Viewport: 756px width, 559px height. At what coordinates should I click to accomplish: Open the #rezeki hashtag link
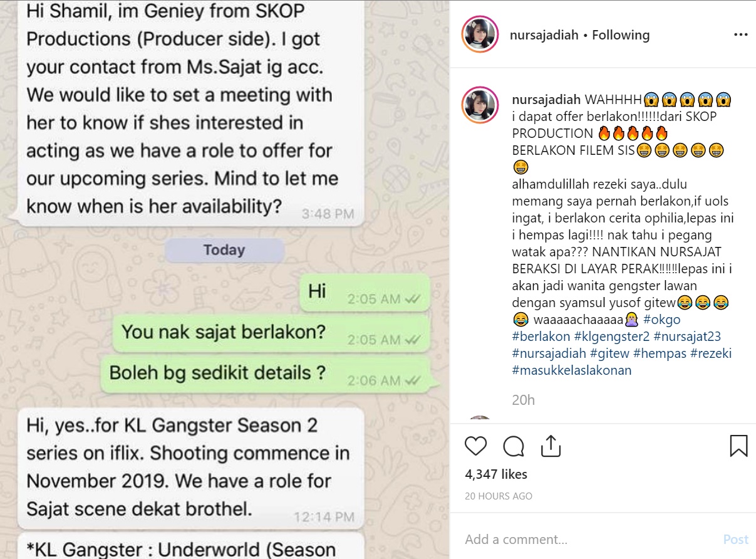click(x=711, y=353)
